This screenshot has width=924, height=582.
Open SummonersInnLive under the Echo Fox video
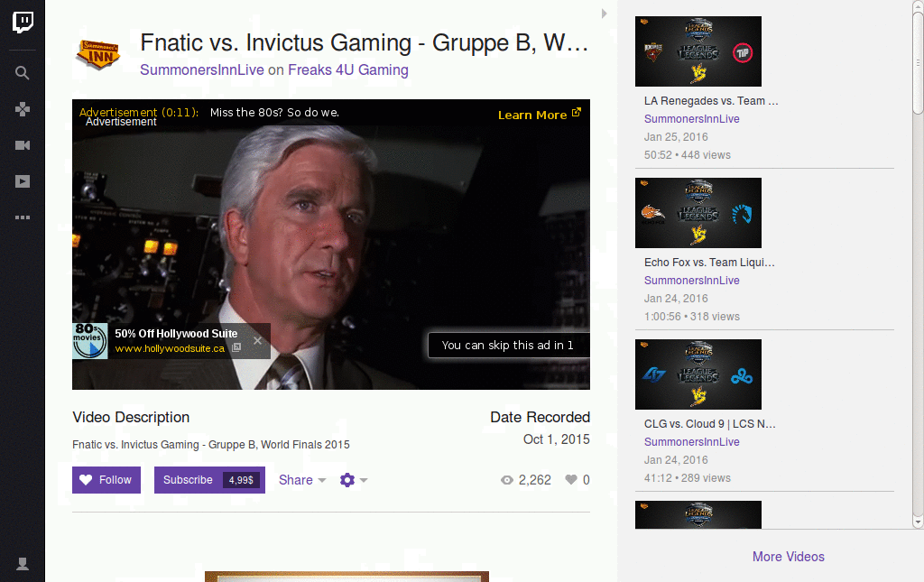coord(692,281)
